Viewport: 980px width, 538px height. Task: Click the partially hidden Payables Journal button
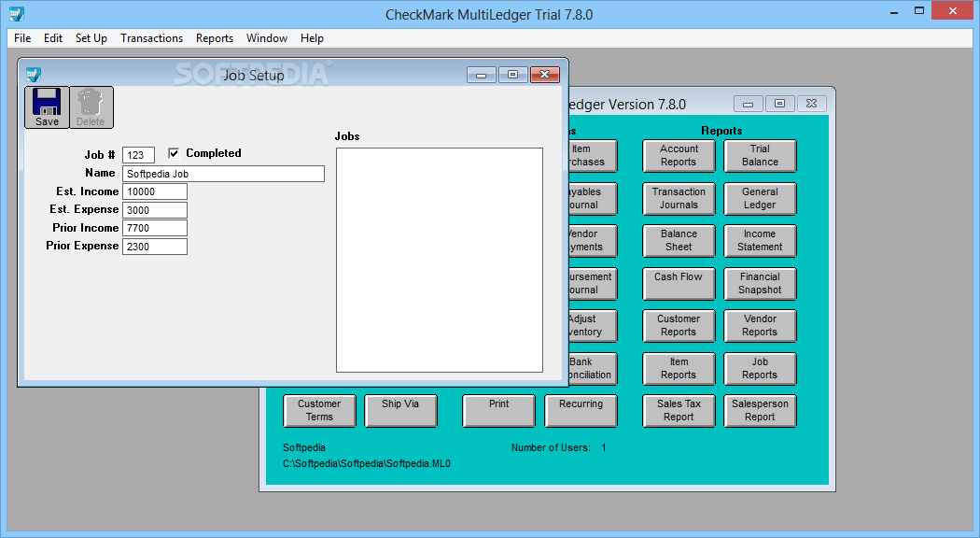click(593, 198)
